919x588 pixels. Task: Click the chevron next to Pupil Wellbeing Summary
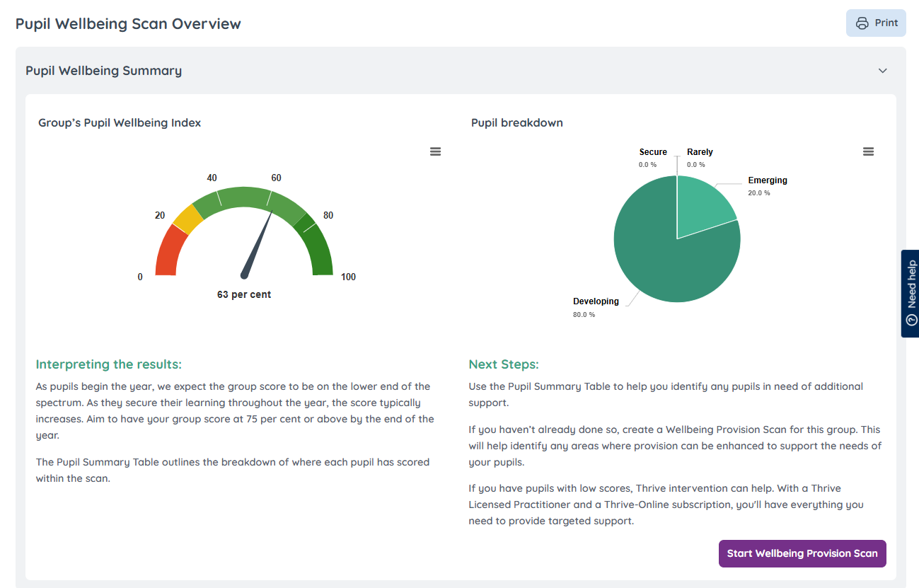(x=882, y=71)
